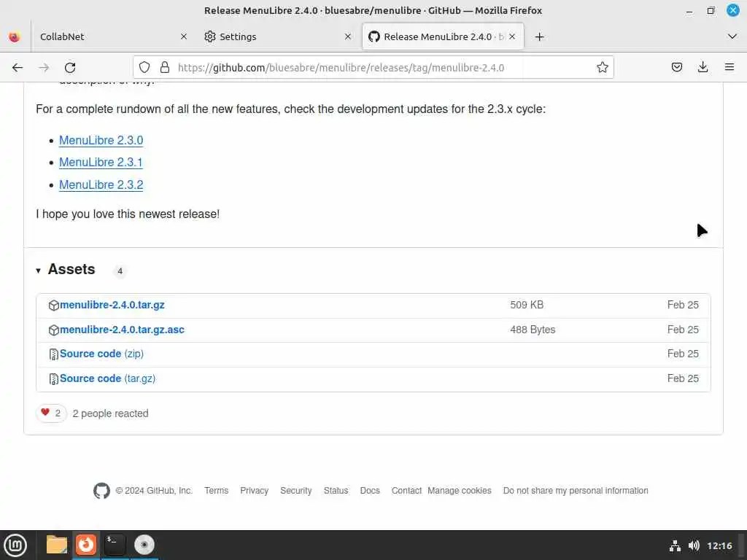This screenshot has height=560, width=747.
Task: Click file-zip icon beside Source code (tar.gz)
Action: click(x=54, y=379)
